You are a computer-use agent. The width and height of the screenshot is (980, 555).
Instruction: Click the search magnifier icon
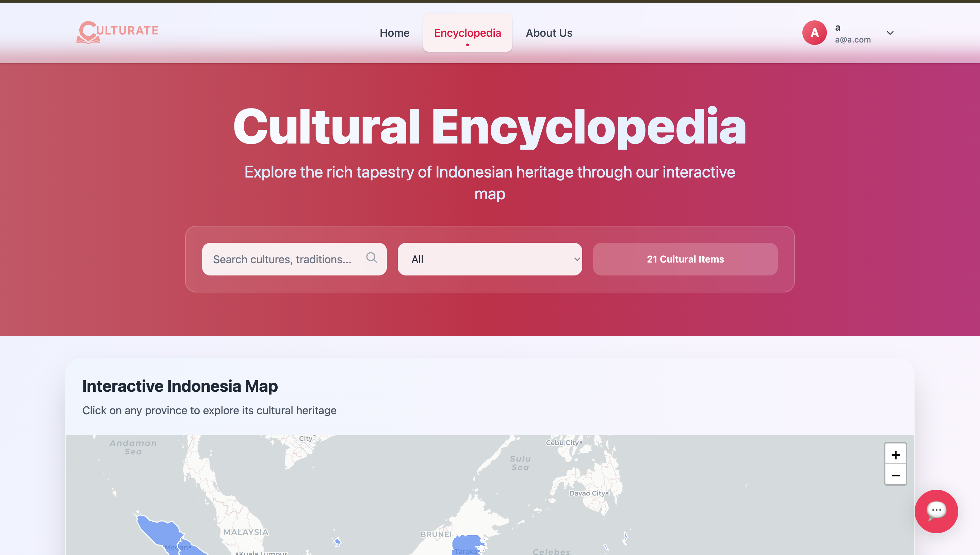[x=371, y=258]
